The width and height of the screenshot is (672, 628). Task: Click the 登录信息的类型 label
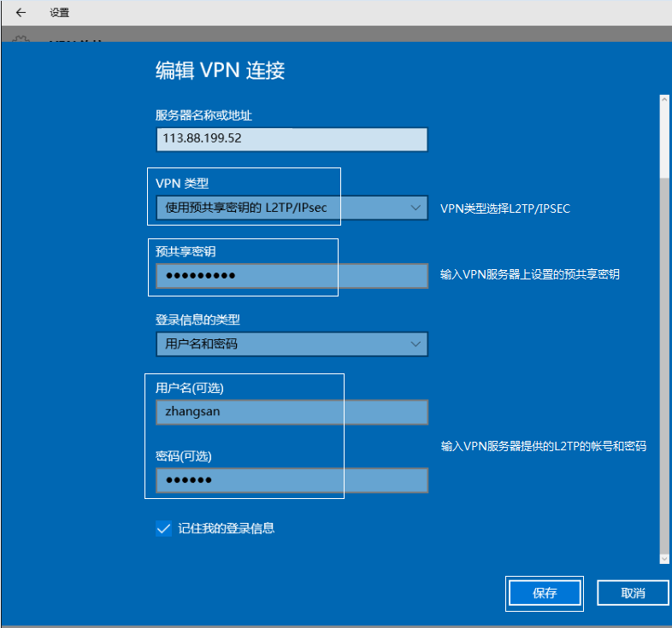pos(197,320)
